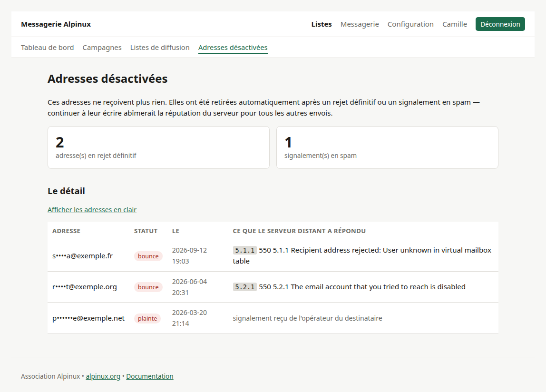Screen dimensions: 546x392
Task: Open the Messagerie top navigation item
Action: (x=360, y=24)
